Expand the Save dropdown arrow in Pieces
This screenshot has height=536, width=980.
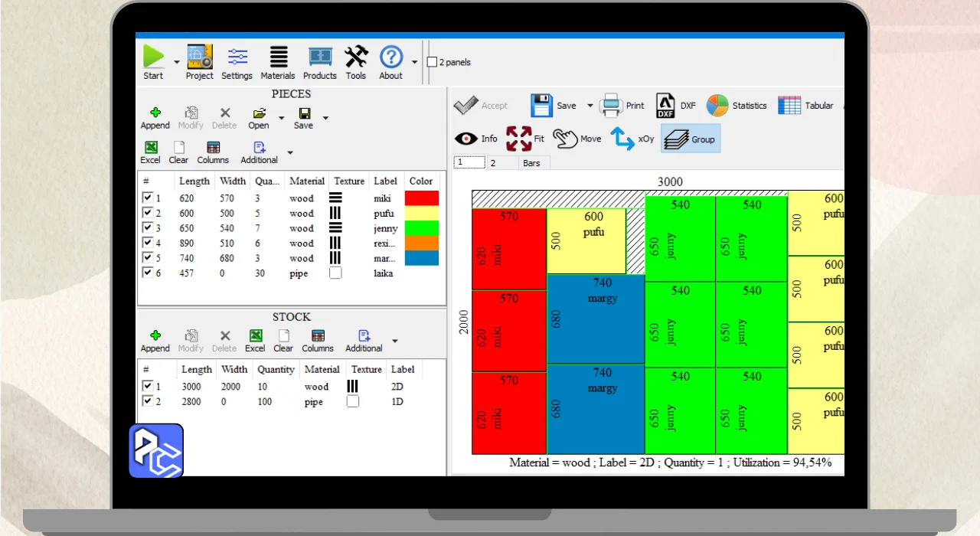[325, 118]
